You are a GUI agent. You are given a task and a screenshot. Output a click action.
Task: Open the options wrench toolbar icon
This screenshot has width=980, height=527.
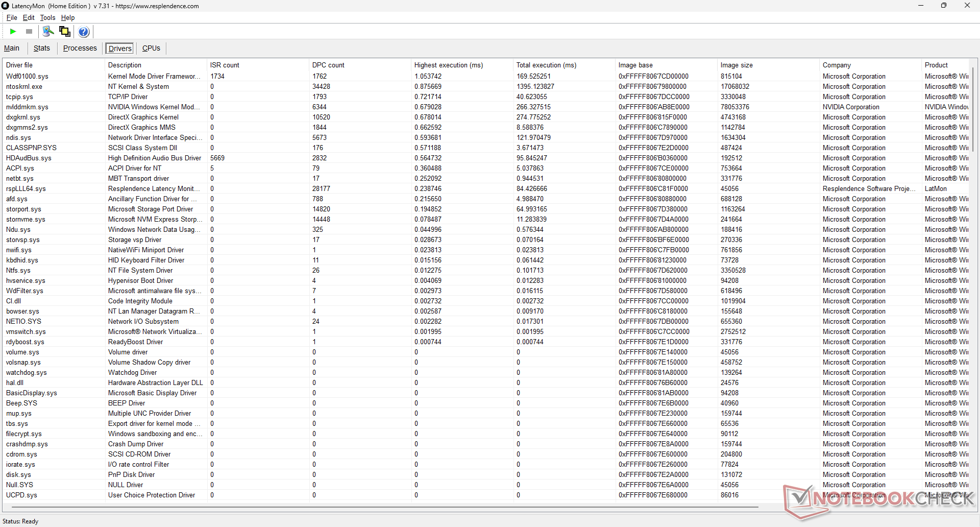[x=48, y=32]
